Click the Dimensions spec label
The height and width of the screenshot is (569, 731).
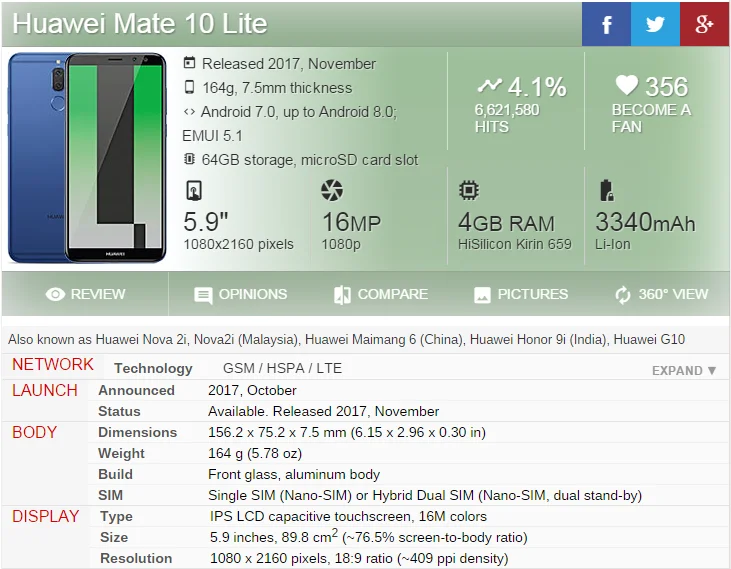[138, 432]
